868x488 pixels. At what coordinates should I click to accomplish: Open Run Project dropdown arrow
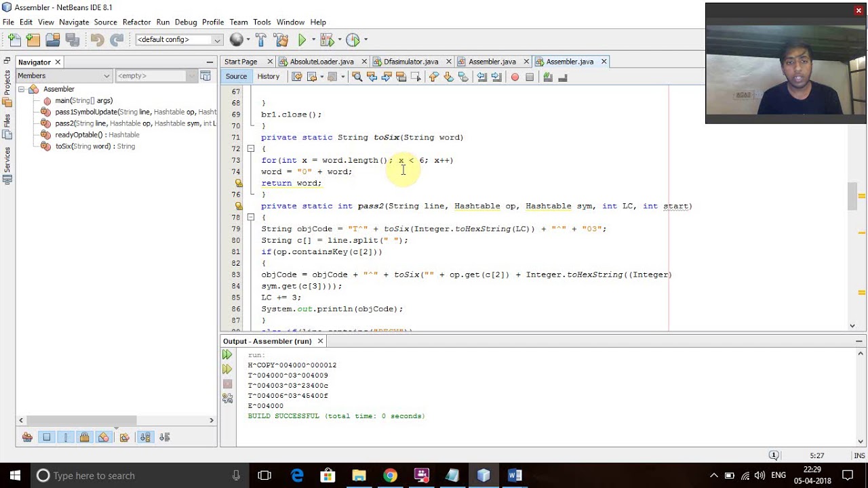[x=313, y=40]
